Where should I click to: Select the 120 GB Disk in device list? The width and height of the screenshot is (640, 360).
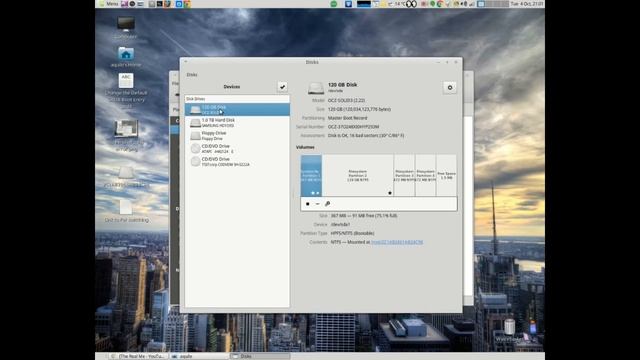tap(237, 109)
